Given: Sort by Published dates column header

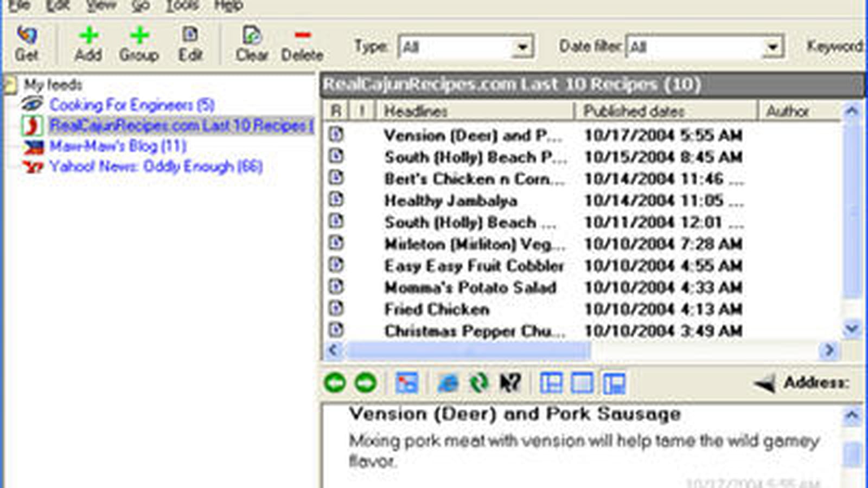Looking at the screenshot, I should [666, 111].
